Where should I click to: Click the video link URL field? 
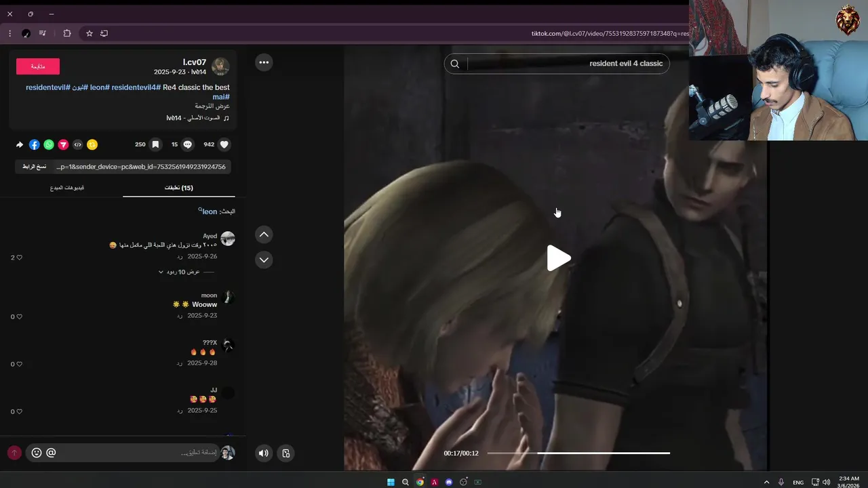coord(141,167)
